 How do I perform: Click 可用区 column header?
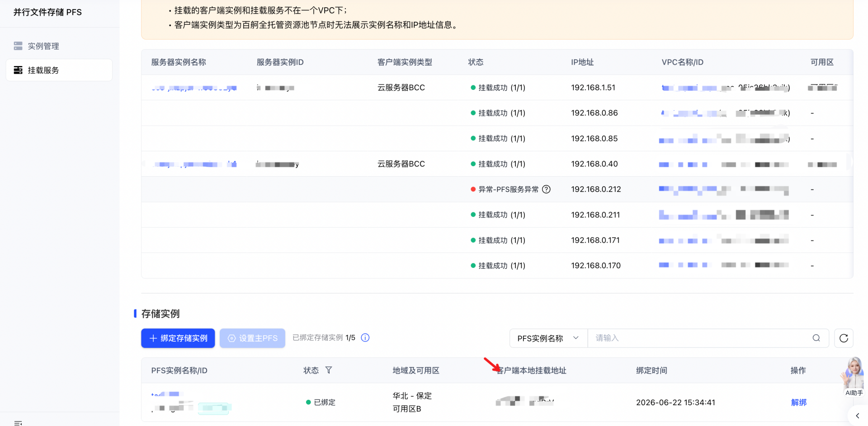coord(822,62)
